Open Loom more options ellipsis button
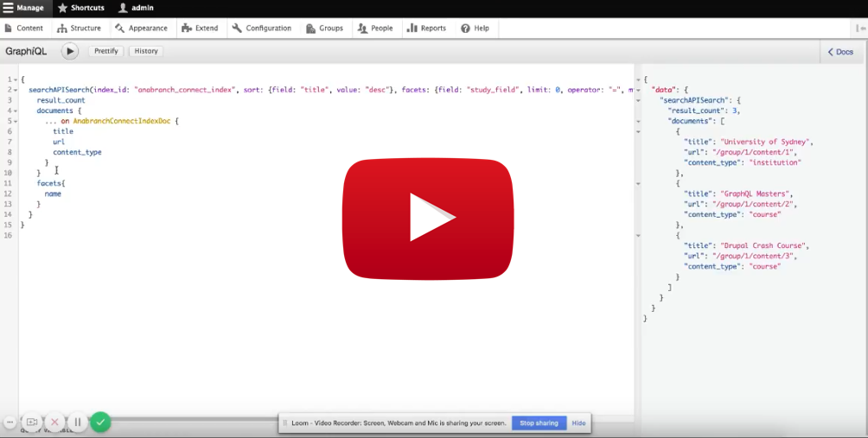This screenshot has height=438, width=868. [10, 422]
